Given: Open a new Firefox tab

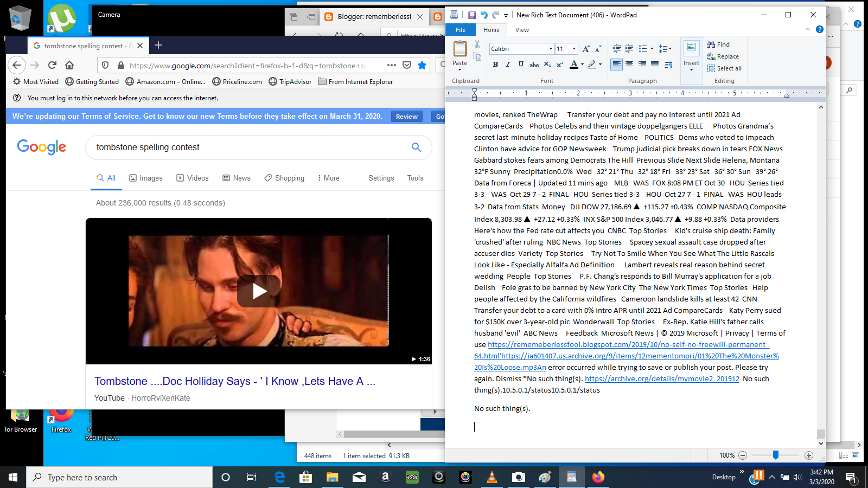Looking at the screenshot, I should (x=158, y=46).
